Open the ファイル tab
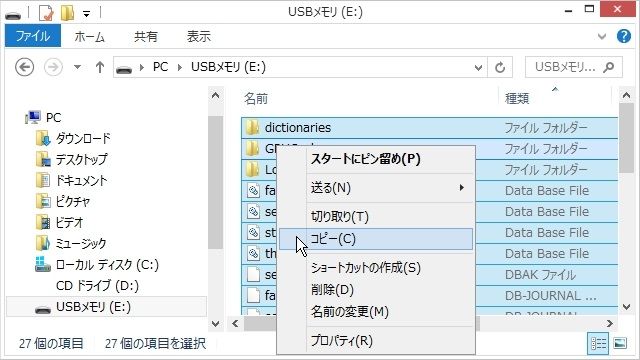Viewport: 640px width, 360px height. tap(33, 36)
